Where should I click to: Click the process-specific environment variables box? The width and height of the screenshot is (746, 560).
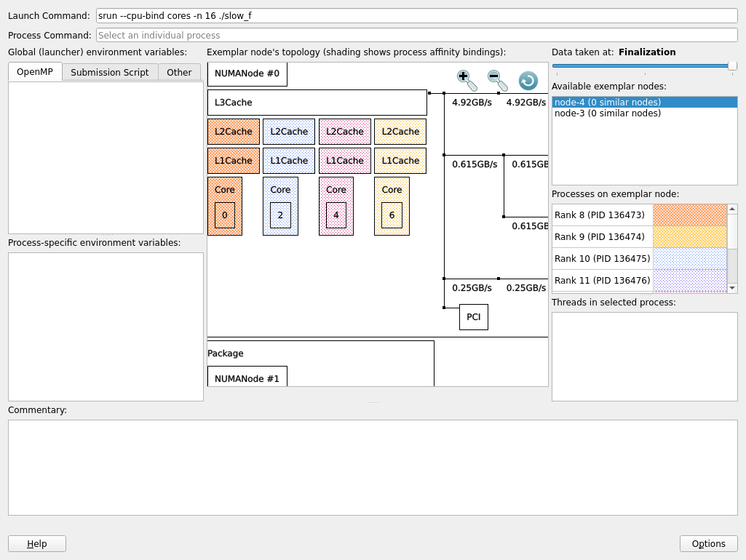[x=106, y=327]
